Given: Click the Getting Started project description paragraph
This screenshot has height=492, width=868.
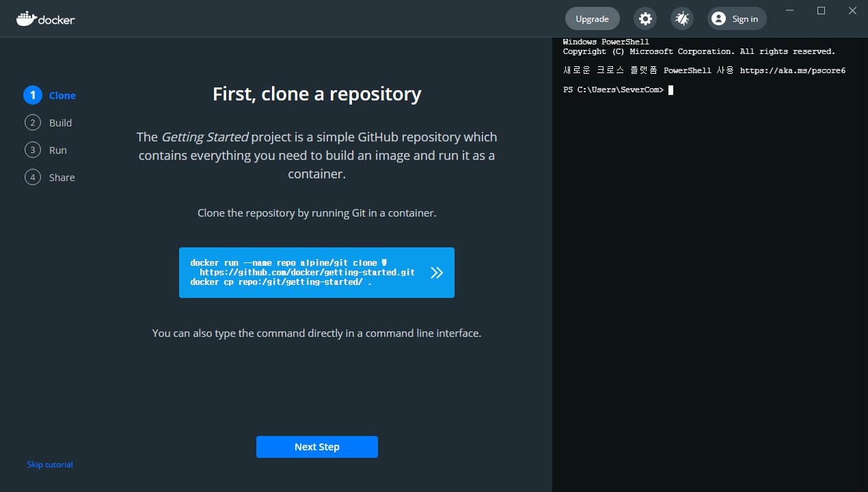Looking at the screenshot, I should coord(317,155).
